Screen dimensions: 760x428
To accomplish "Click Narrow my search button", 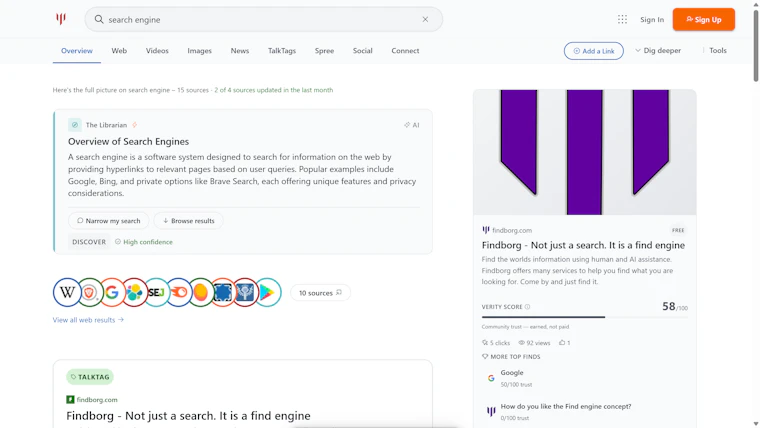I will [109, 221].
